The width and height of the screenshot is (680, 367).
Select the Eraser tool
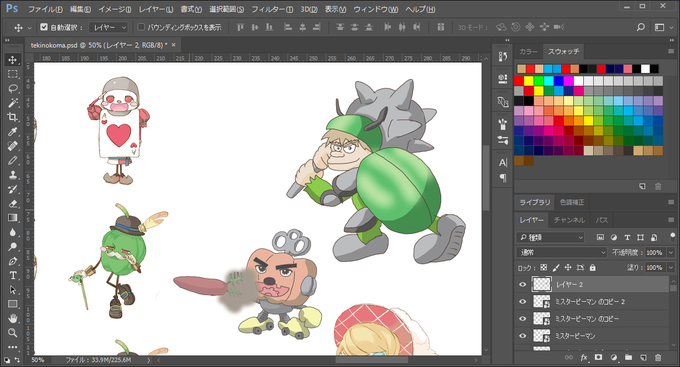(x=13, y=203)
